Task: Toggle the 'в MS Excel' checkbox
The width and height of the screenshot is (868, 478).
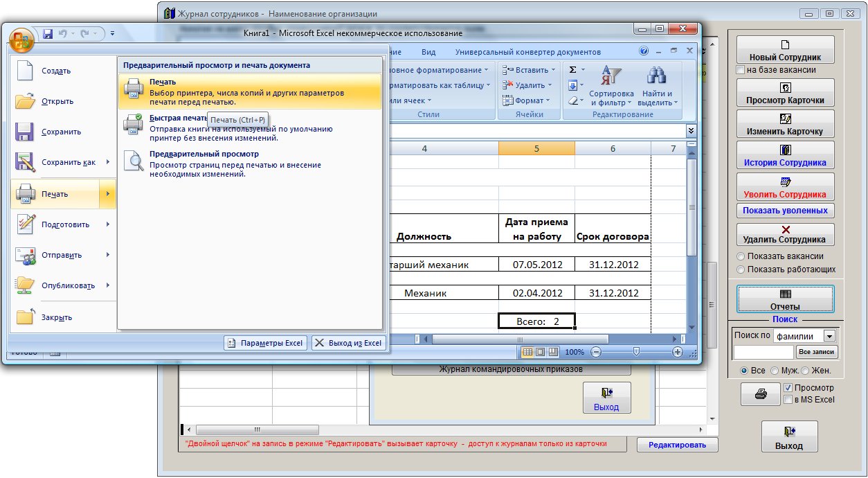Action: click(x=788, y=399)
